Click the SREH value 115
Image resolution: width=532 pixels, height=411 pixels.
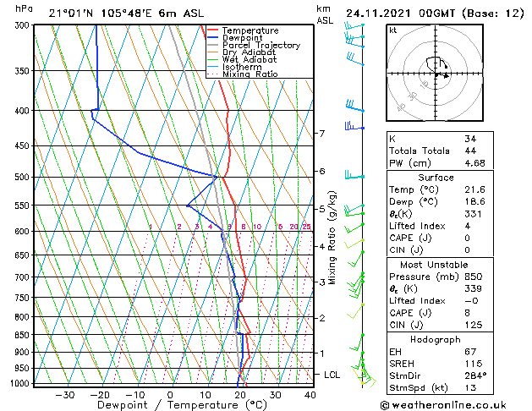[x=473, y=364]
